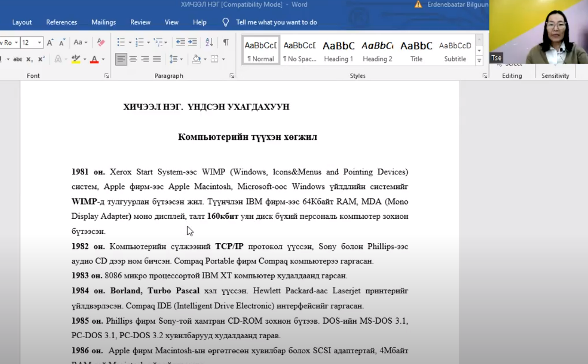The image size is (588, 364).
Task: Align the paragraph text to the right
Action: pos(145,59)
